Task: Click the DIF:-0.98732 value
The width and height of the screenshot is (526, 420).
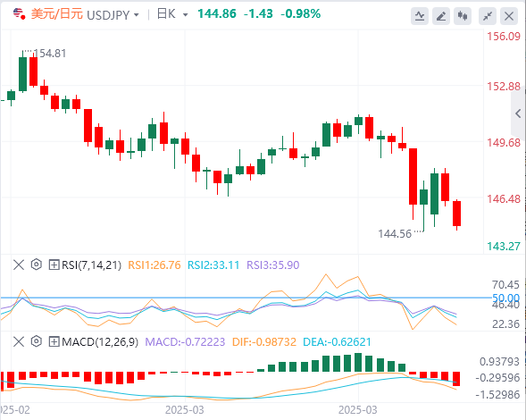Action: (x=264, y=342)
